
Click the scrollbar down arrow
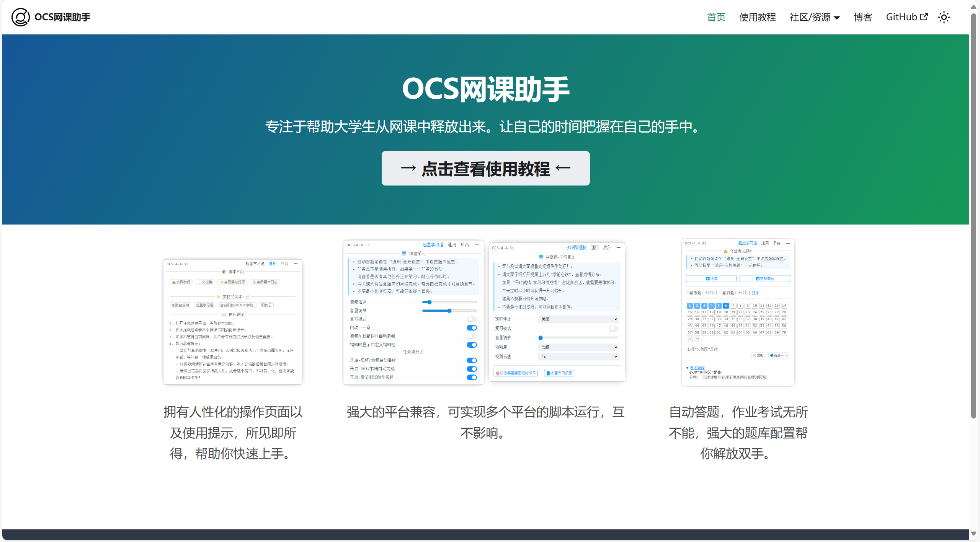click(x=973, y=534)
